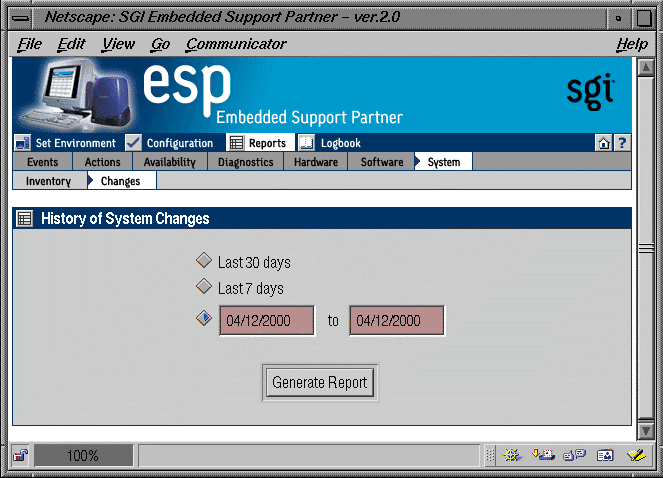
Task: Open ESP help question mark icon
Action: 622,143
